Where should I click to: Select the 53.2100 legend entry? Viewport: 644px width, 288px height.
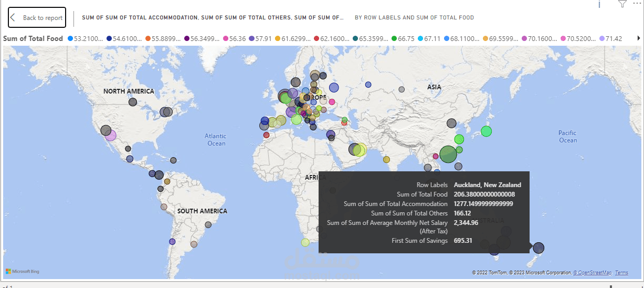[x=85, y=38]
